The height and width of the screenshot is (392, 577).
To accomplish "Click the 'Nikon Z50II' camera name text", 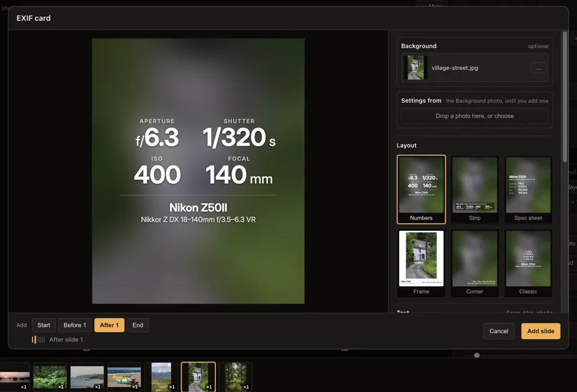I will click(x=198, y=207).
